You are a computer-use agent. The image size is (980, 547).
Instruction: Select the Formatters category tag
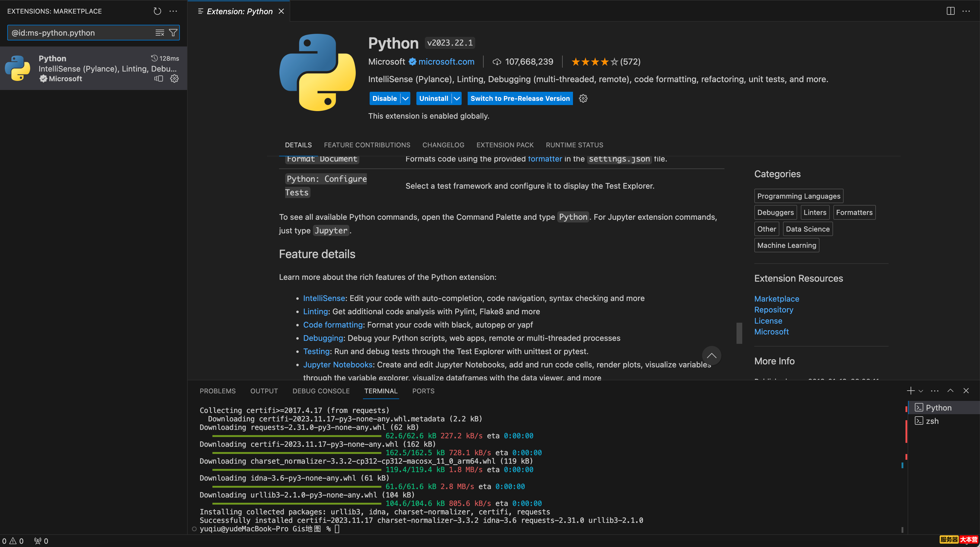[x=854, y=212]
